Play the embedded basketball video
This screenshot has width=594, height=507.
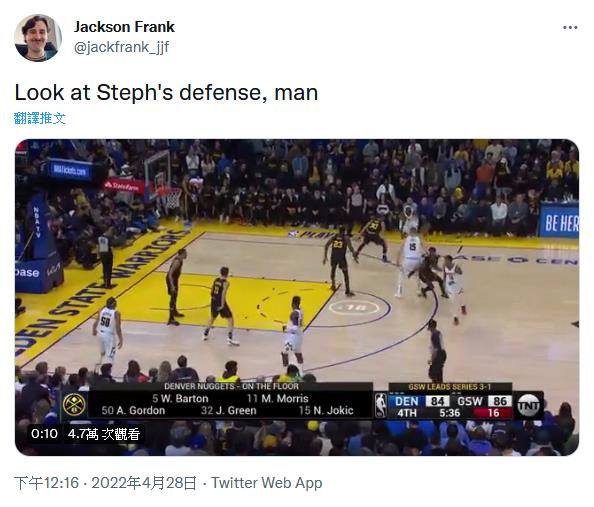[297, 297]
